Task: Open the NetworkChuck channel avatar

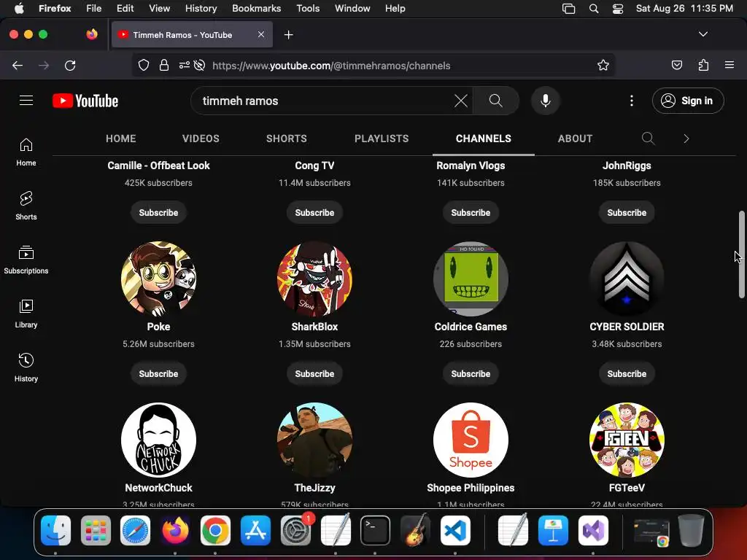Action: (x=158, y=440)
